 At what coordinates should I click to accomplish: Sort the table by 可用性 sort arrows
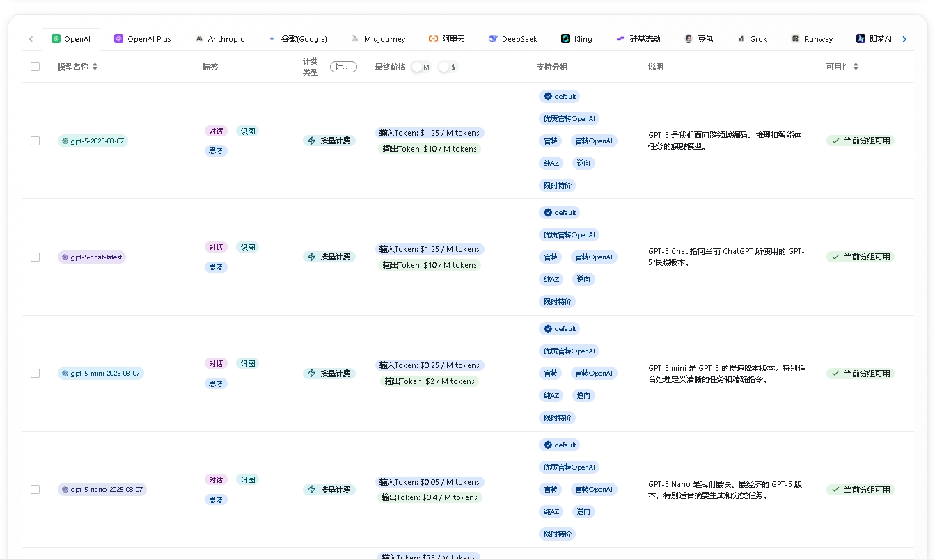point(856,67)
